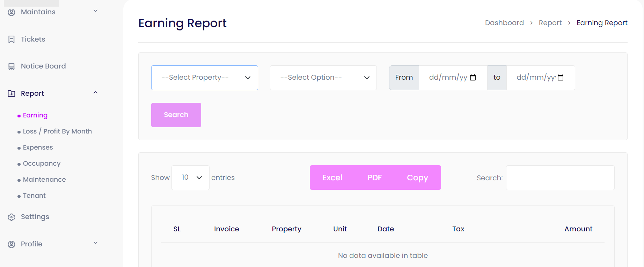Open the Select Option dropdown
The image size is (644, 267).
coord(323,78)
